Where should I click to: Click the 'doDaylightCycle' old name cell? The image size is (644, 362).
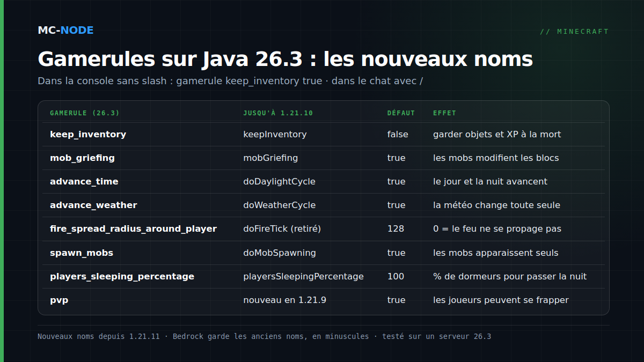coord(279,181)
